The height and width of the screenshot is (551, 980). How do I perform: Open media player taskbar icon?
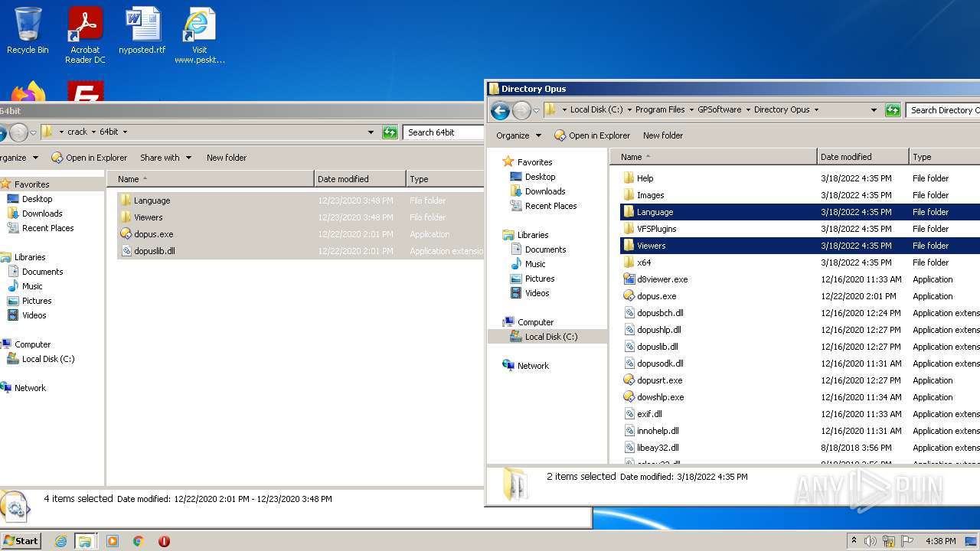coord(113,541)
